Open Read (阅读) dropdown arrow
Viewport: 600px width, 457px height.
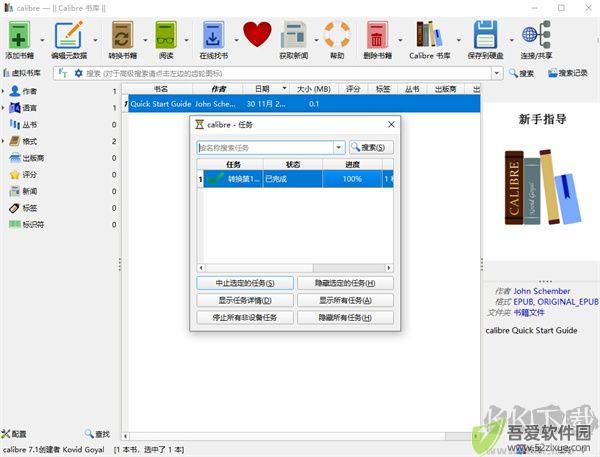pyautogui.click(x=186, y=40)
